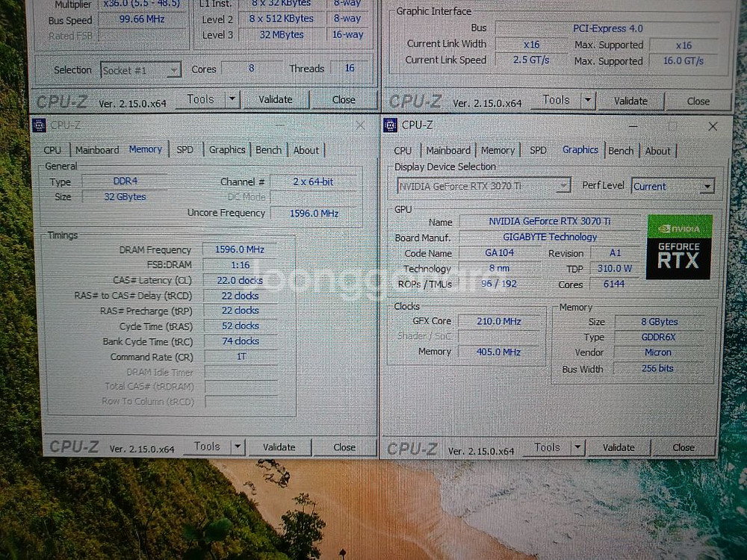This screenshot has width=747, height=560.
Task: Open Bench tab in Memory window
Action: coord(268,149)
